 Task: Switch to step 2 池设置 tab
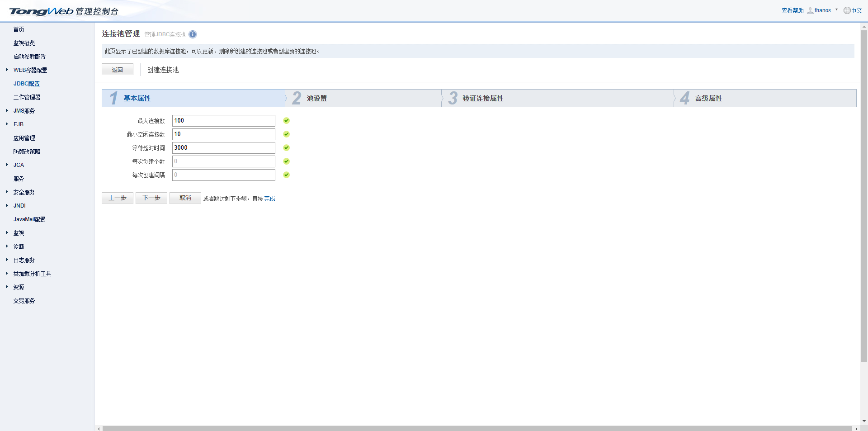pos(363,98)
